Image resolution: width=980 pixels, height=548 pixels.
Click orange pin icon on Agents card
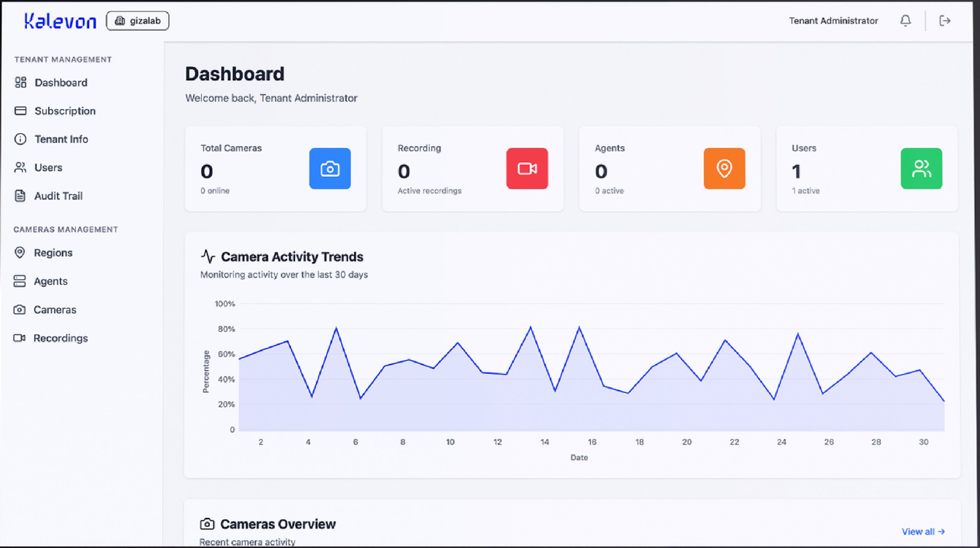[x=724, y=169]
